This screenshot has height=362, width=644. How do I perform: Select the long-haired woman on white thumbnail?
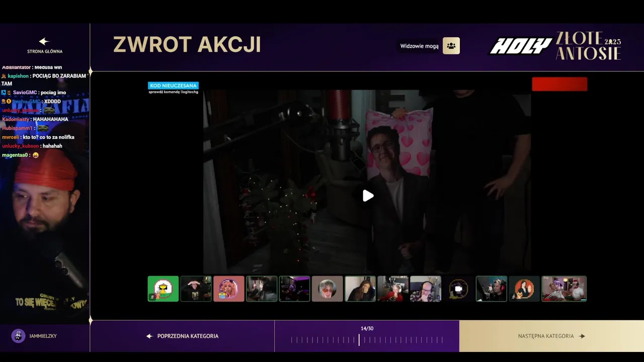coord(360,289)
